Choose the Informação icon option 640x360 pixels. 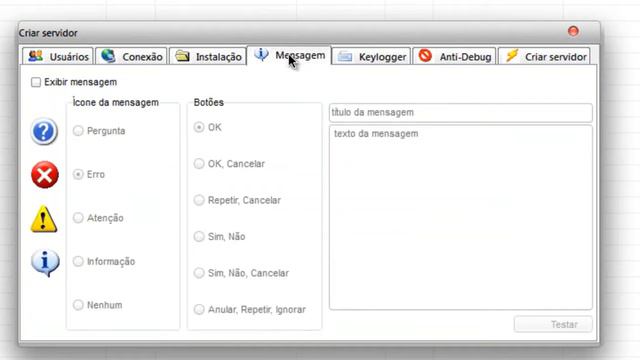[x=78, y=261]
